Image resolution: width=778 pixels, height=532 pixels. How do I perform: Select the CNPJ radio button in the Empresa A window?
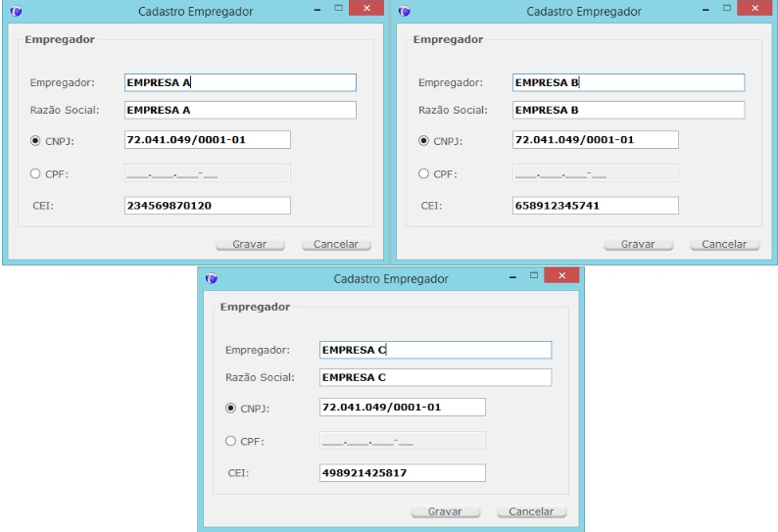[36, 140]
